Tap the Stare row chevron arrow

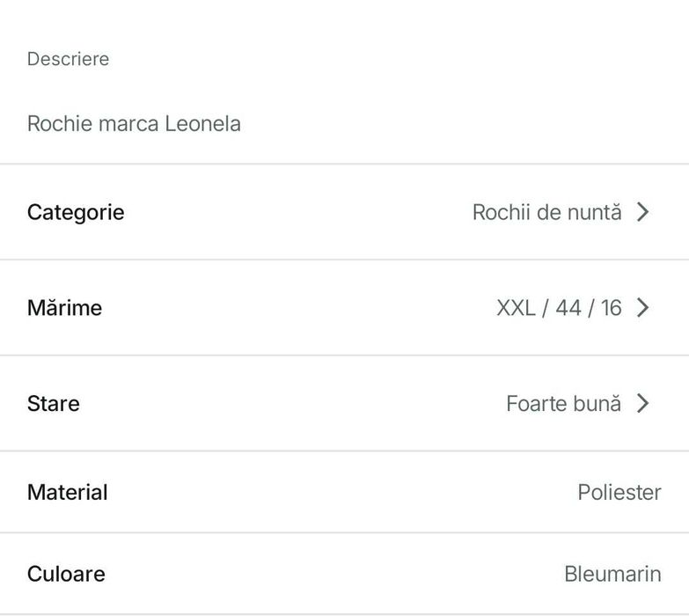[643, 404]
